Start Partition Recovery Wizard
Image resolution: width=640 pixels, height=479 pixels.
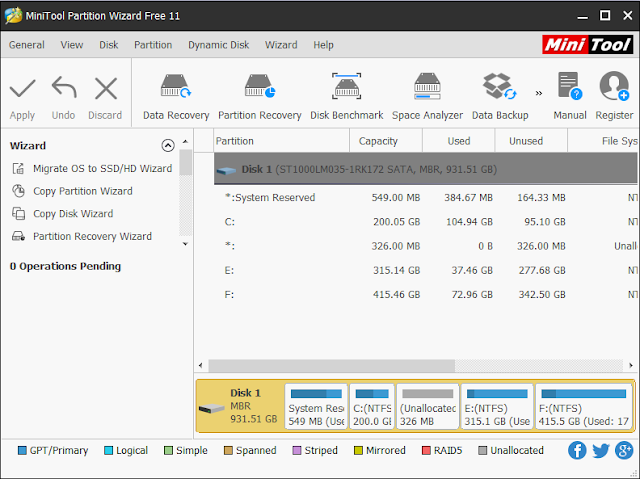tap(92, 236)
